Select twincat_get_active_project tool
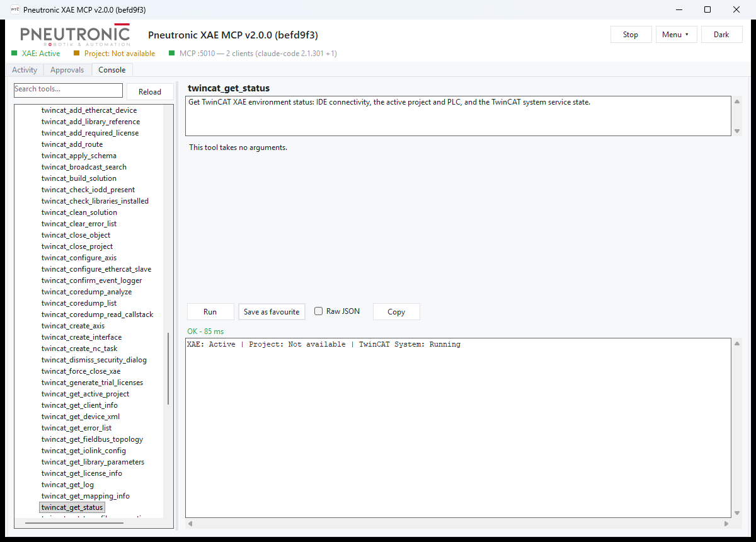 (x=85, y=394)
